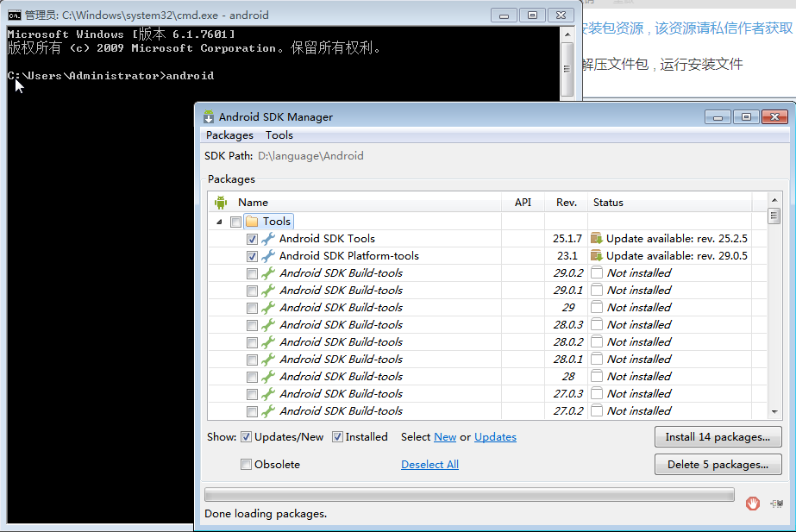Toggle the Tools folder checkbox
Screen dimensions: 796x532
(x=235, y=222)
